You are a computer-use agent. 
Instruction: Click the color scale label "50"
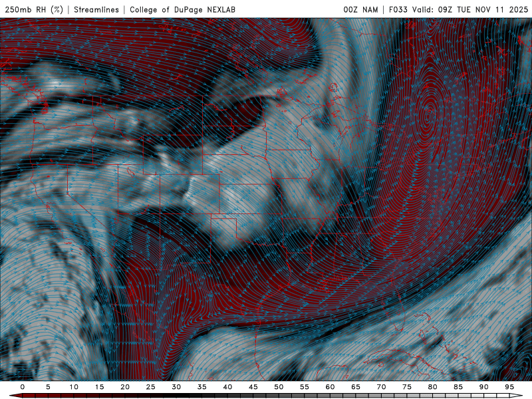pos(279,387)
